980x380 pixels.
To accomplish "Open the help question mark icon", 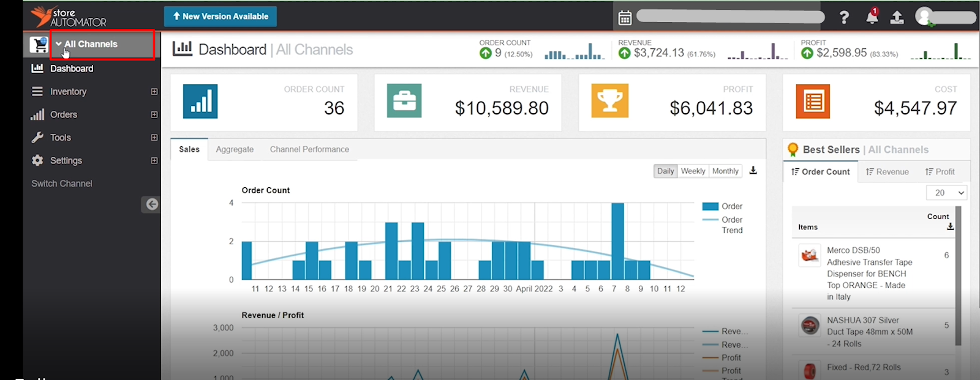I will point(844,17).
